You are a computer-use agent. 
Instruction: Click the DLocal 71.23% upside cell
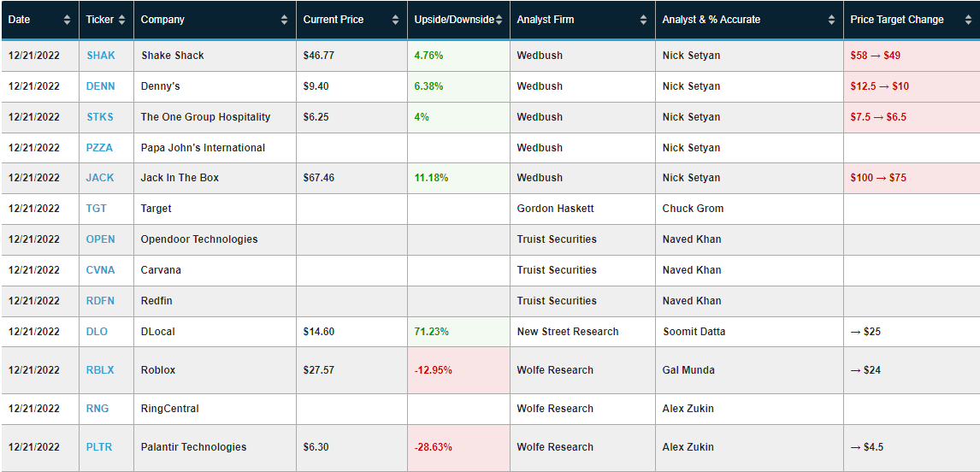(x=432, y=332)
